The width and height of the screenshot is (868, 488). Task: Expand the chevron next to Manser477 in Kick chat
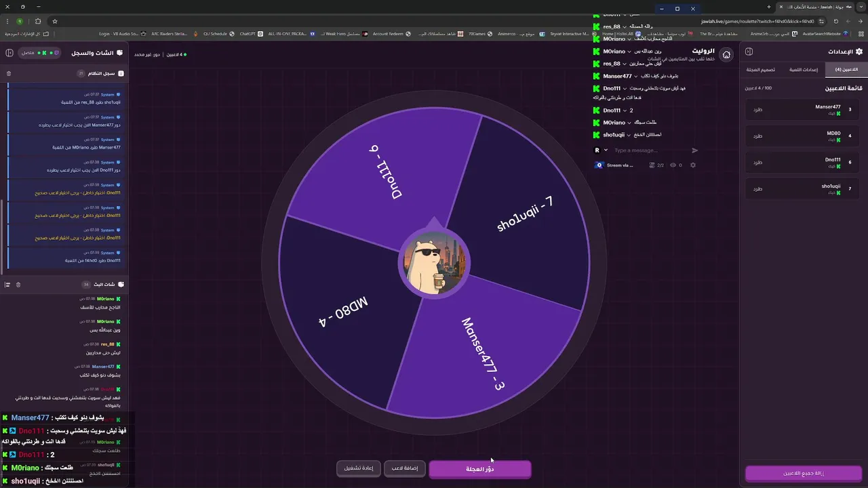click(x=637, y=76)
